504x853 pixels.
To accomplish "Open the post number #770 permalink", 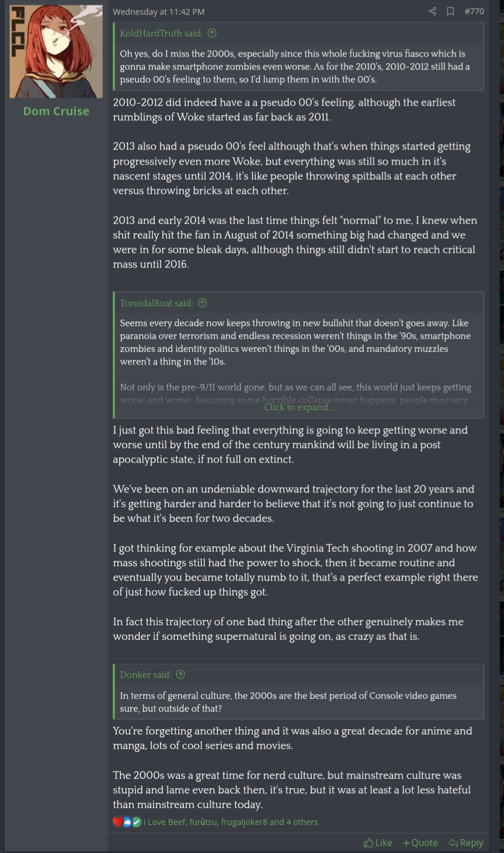I will tap(474, 11).
